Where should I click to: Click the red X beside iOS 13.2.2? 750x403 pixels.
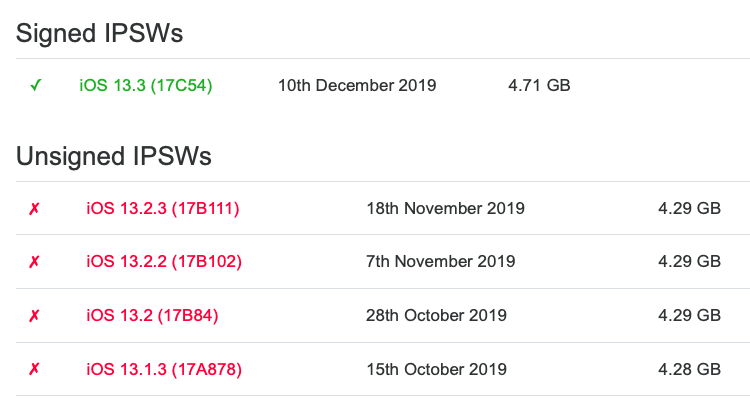pos(35,262)
